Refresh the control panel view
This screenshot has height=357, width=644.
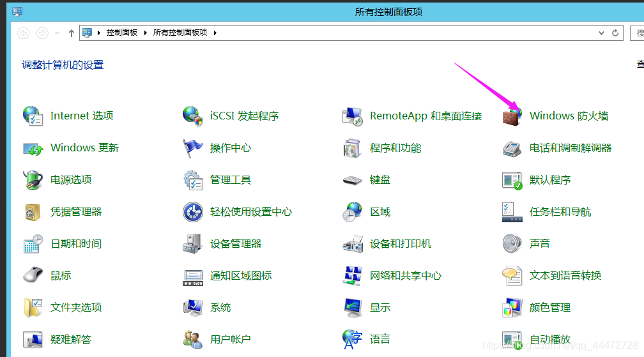615,33
